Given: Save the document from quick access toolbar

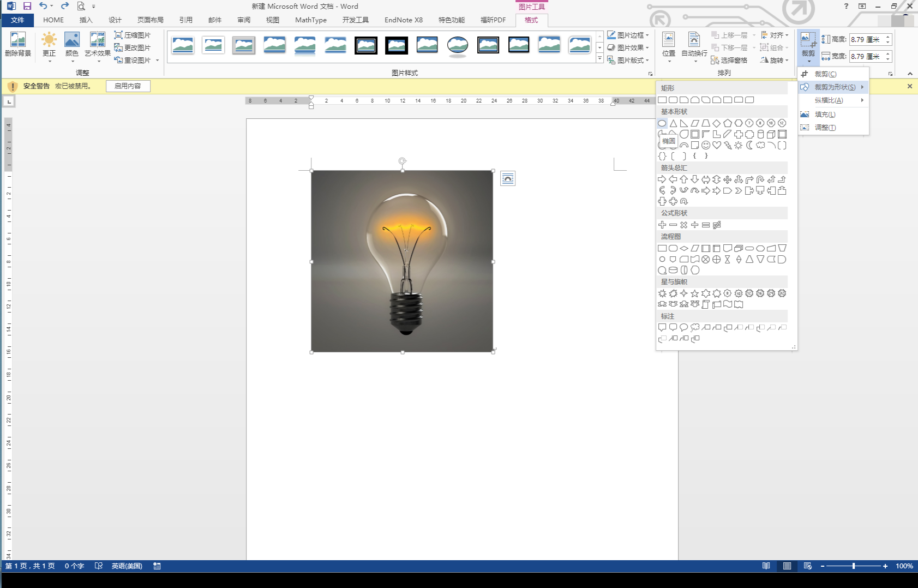Looking at the screenshot, I should (x=27, y=6).
